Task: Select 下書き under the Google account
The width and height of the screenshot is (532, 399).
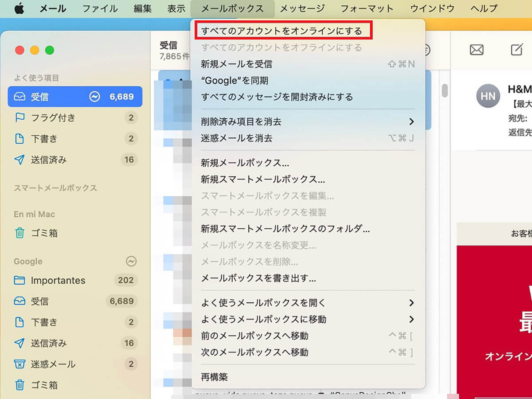Action: 75,322
